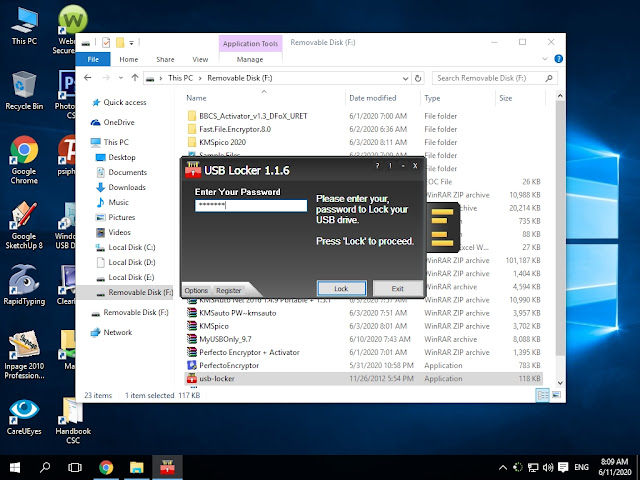
Task: Click the Application Tools tab header
Action: point(250,44)
